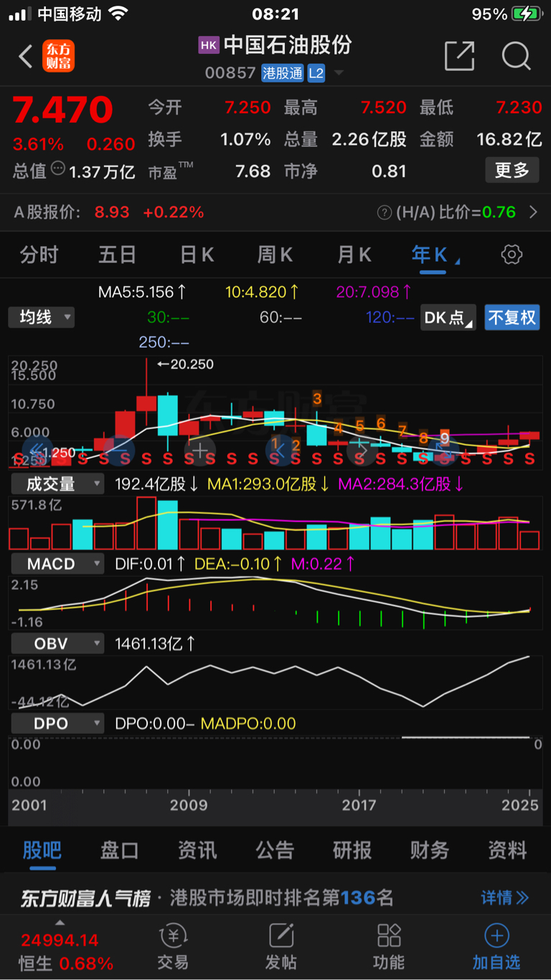Tap the 20.250 high price marker

pyautogui.click(x=186, y=364)
